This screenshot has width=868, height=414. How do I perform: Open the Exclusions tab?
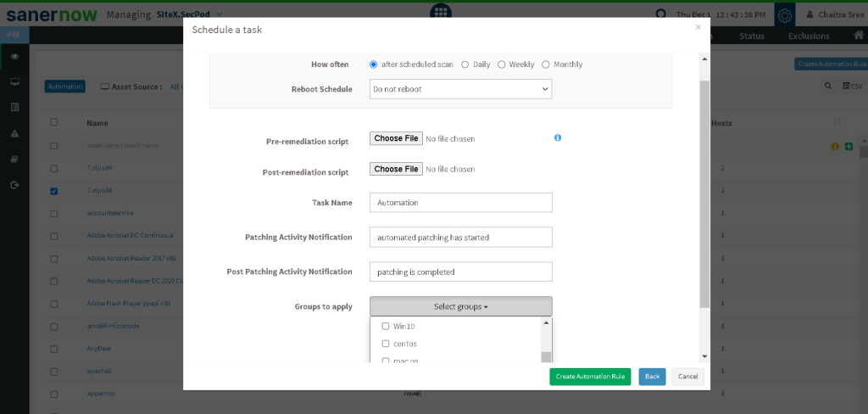click(809, 36)
